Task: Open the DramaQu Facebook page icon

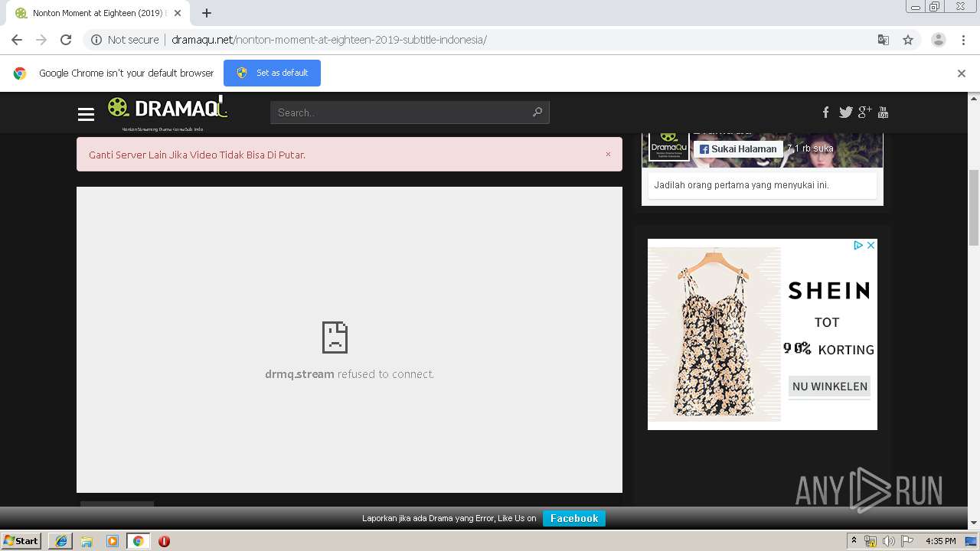Action: click(x=825, y=112)
